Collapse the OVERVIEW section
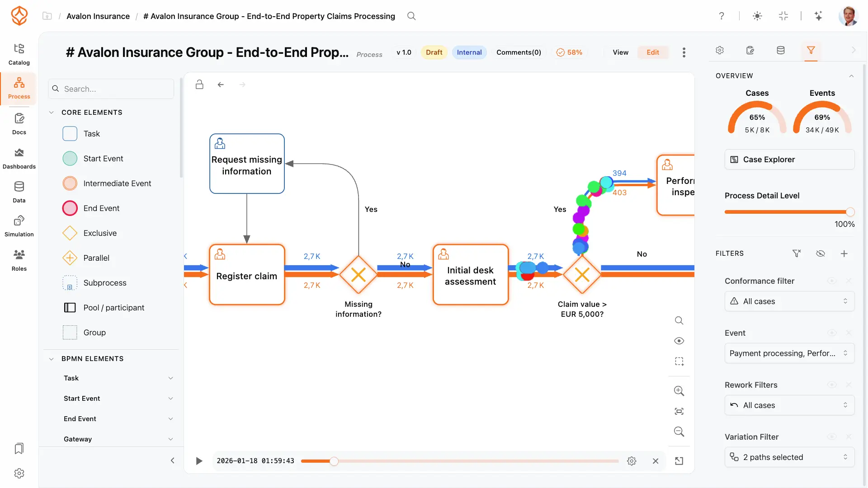Viewport: 868px width, 488px height. [851, 76]
